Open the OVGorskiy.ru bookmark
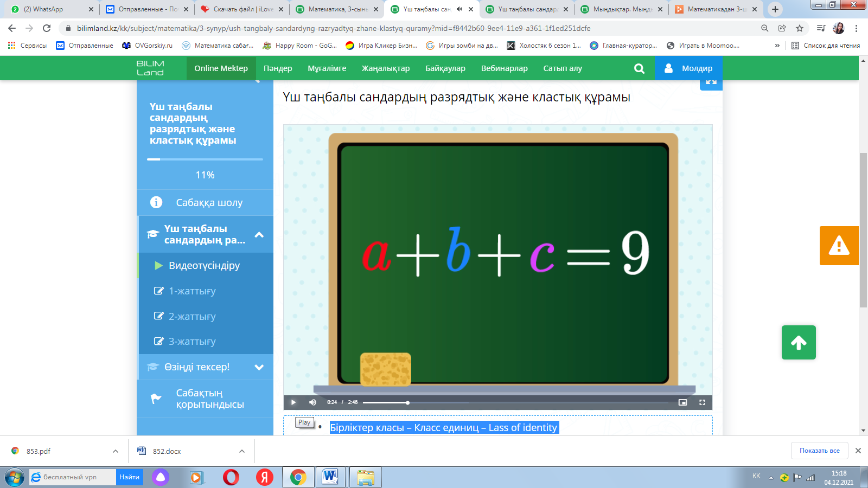 (x=148, y=46)
